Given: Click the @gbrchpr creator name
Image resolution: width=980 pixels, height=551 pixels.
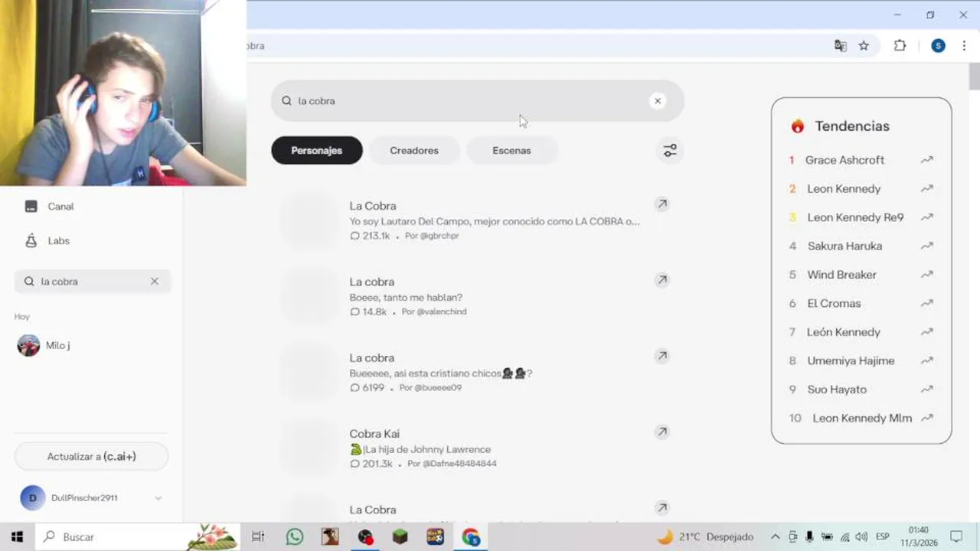Looking at the screenshot, I should click(439, 236).
